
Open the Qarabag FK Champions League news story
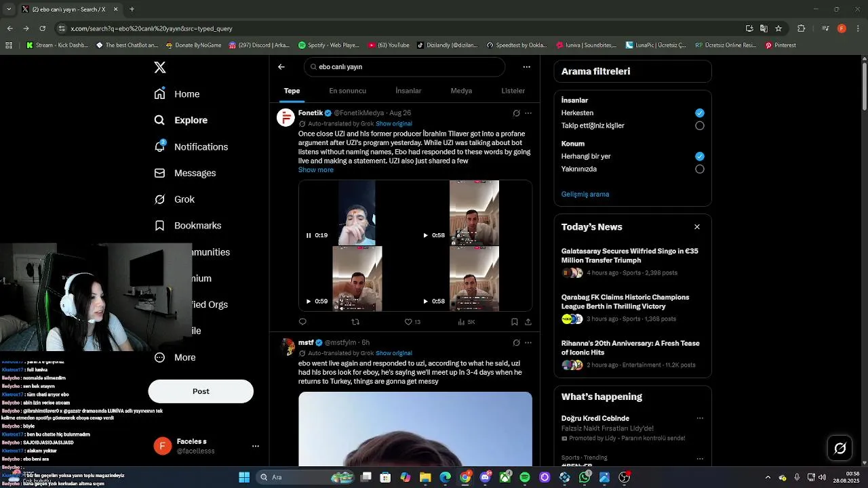pos(633,308)
